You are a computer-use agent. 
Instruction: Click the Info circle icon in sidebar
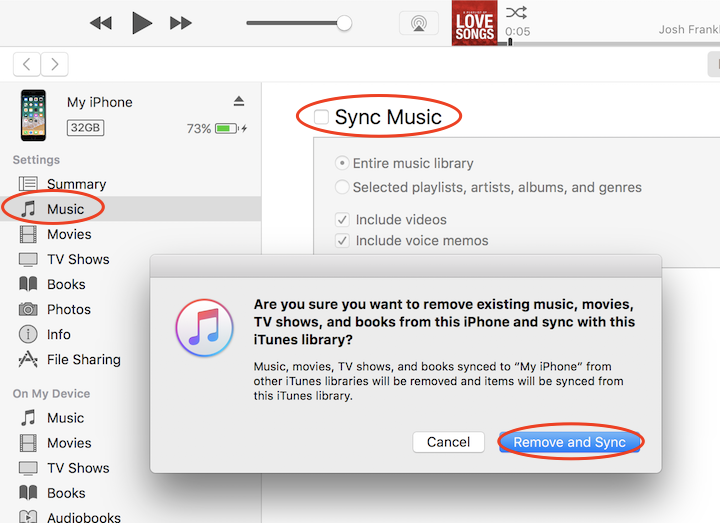(x=28, y=334)
